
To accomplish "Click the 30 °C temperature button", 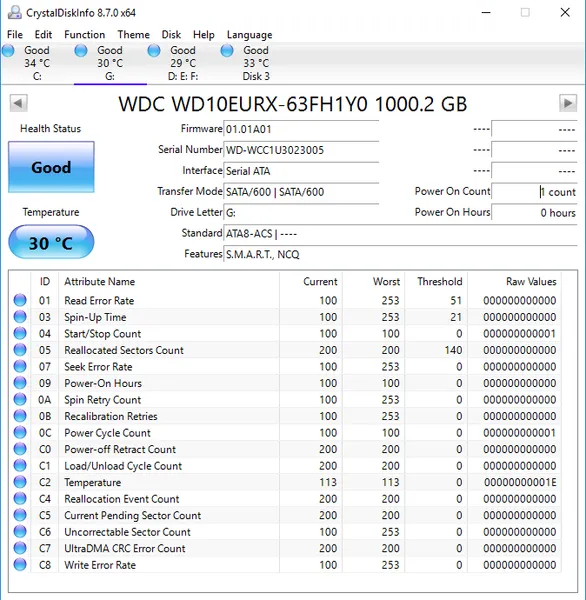I will (51, 242).
